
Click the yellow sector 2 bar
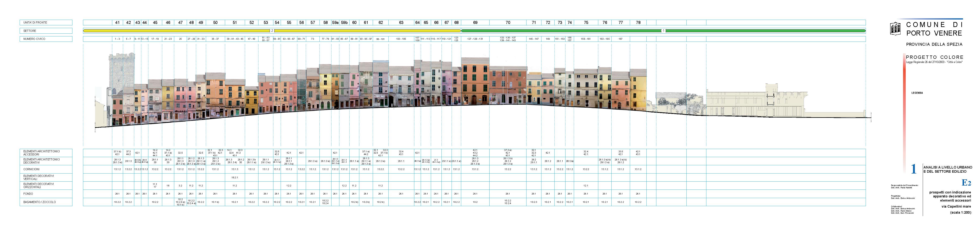coord(175,31)
